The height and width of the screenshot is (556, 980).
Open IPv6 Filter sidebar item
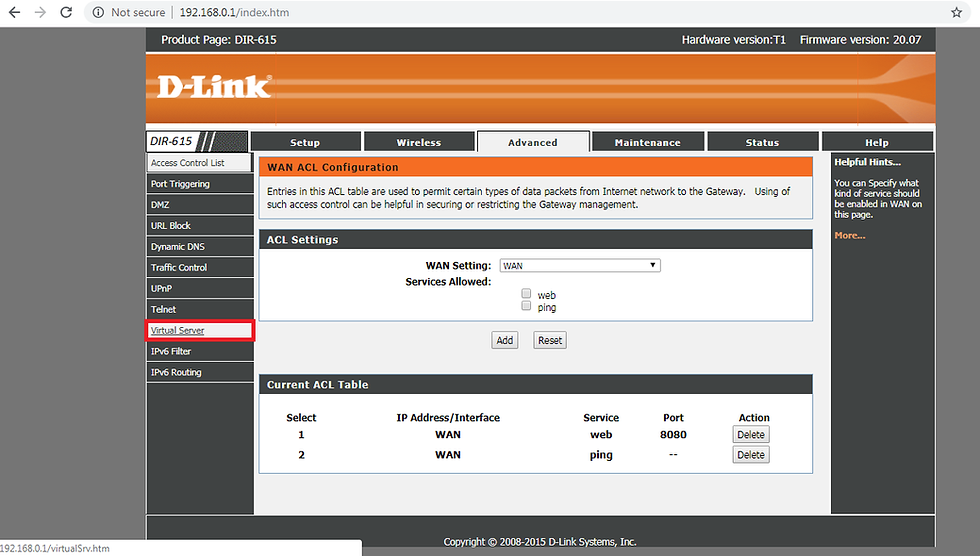[x=199, y=351]
